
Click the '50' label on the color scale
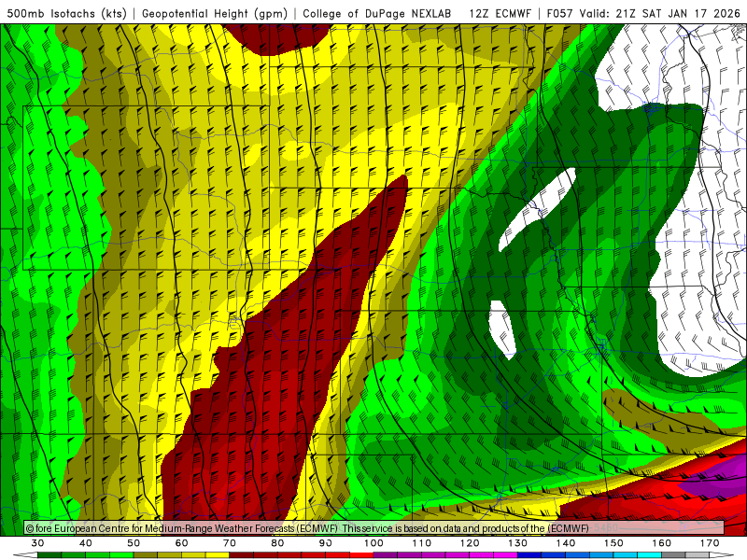134,543
